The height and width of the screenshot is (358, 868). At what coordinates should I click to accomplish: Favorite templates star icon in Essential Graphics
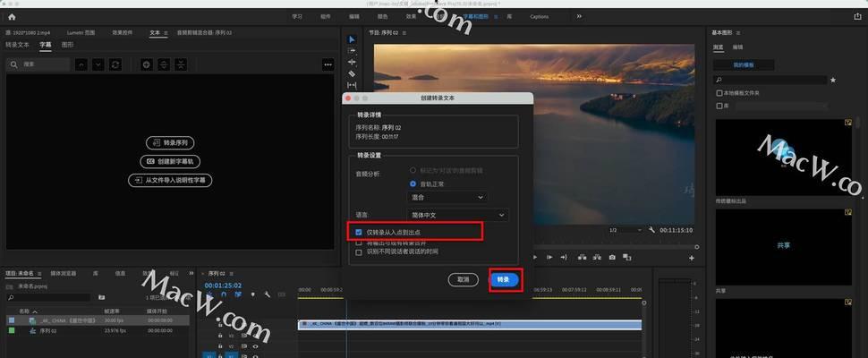point(833,81)
